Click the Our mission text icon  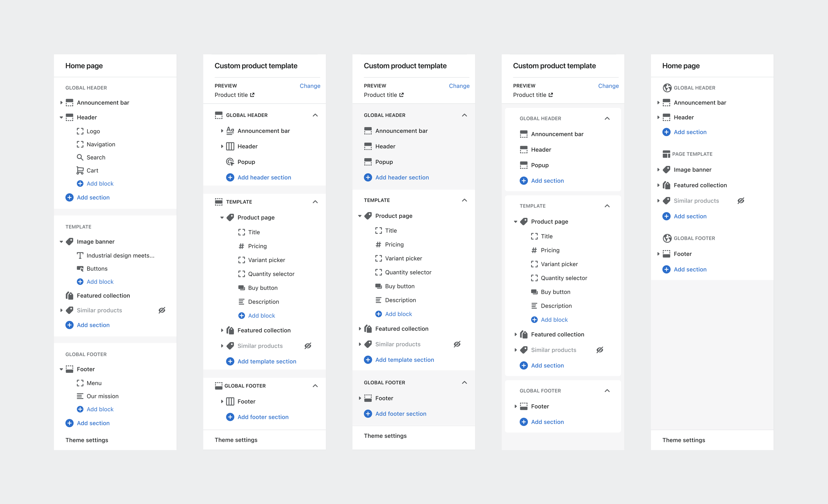click(80, 396)
